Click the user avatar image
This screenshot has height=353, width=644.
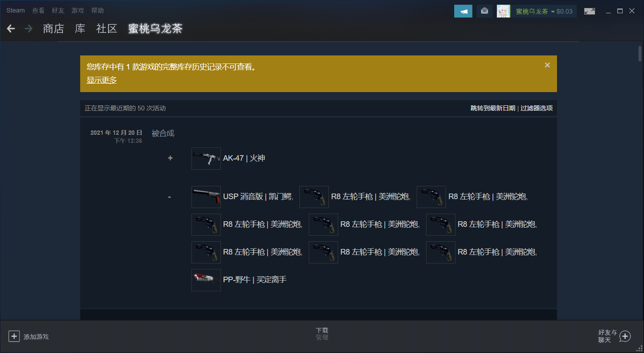pos(503,11)
